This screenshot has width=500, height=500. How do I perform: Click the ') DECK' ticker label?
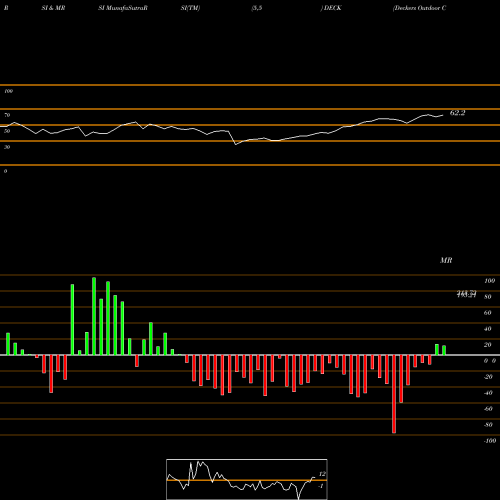(331, 8)
